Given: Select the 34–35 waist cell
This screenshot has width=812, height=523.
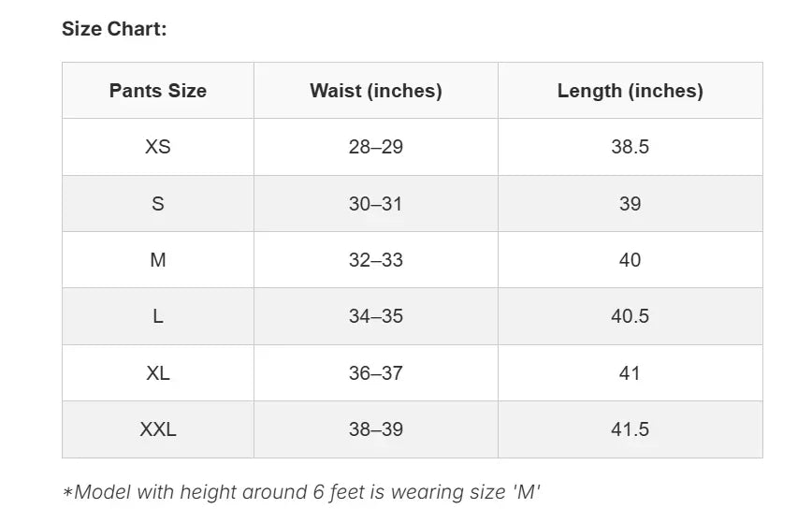Looking at the screenshot, I should (x=375, y=316).
